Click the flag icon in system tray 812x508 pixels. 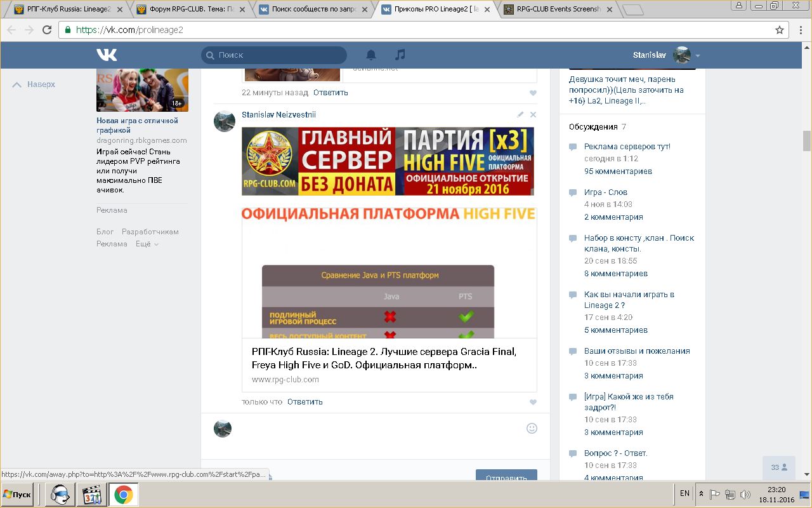point(715,495)
